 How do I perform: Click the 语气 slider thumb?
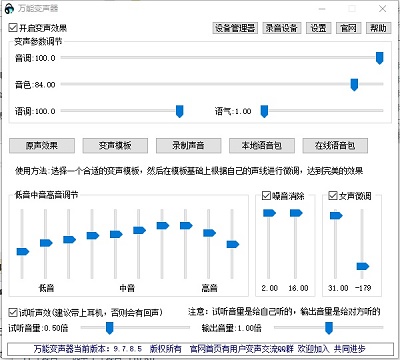264,111
